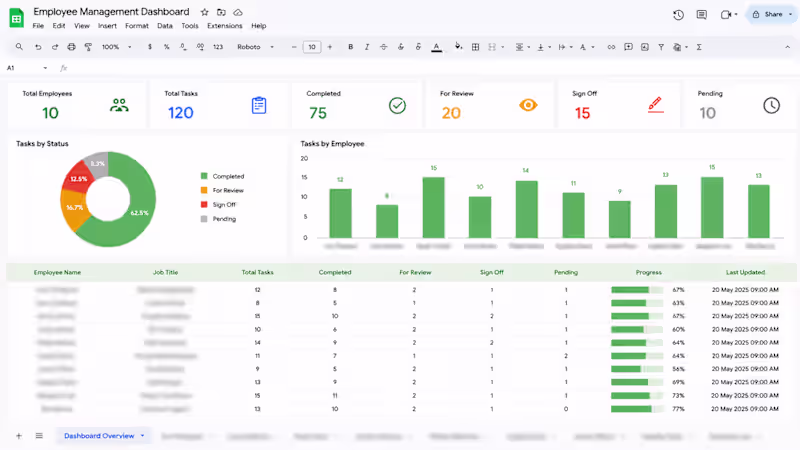Screen dimensions: 800x450
Task: Move the document to a folder
Action: click(x=221, y=12)
